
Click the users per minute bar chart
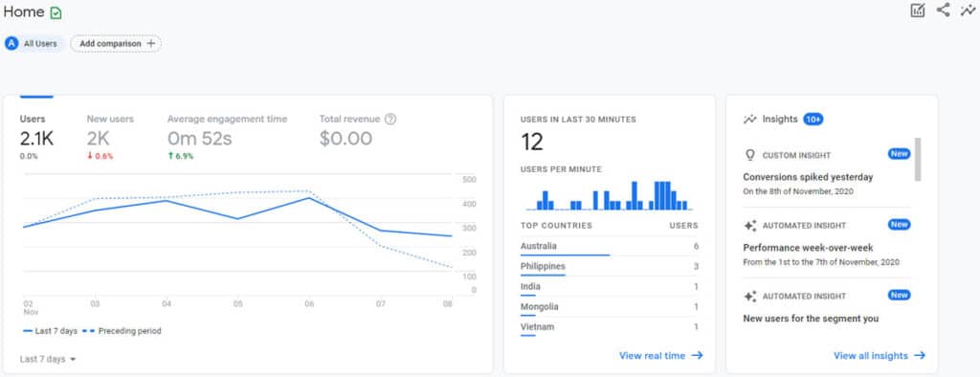[x=610, y=195]
